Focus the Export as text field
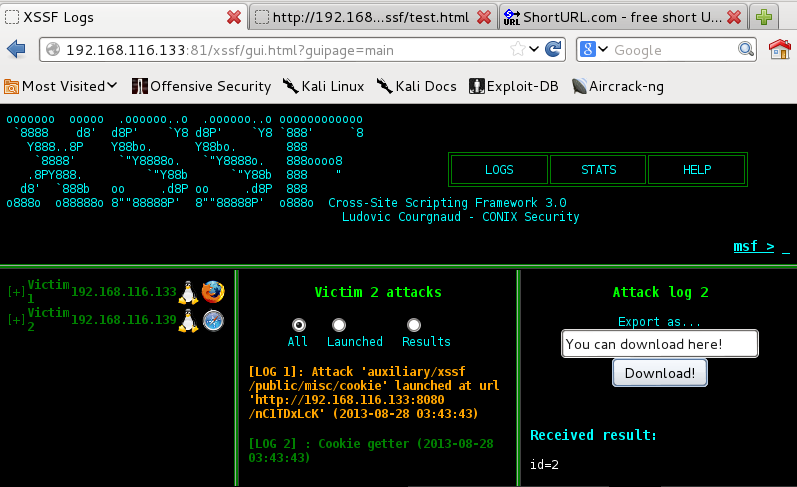The height and width of the screenshot is (487, 797). coord(659,344)
